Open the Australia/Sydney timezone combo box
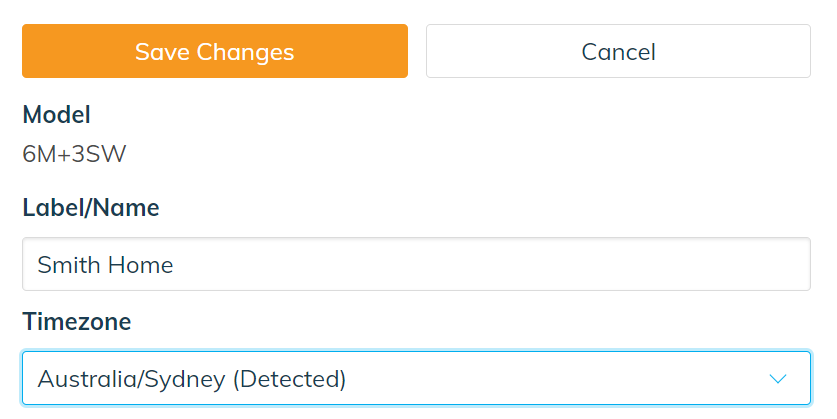The height and width of the screenshot is (419, 837). 416,378
